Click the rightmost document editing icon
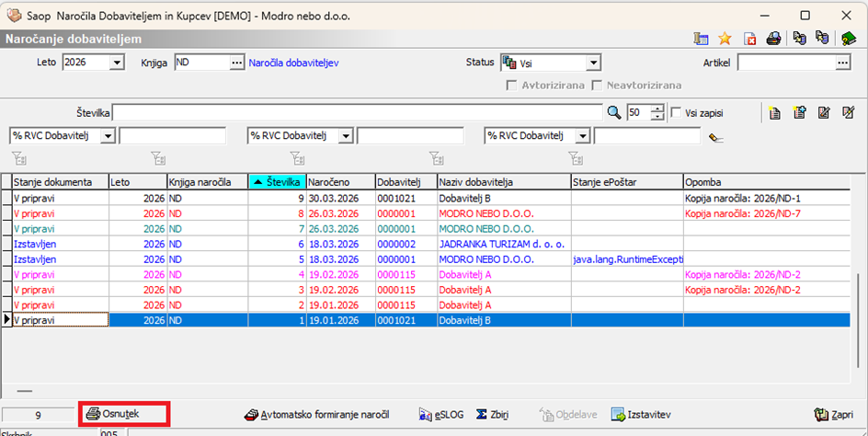The height and width of the screenshot is (436, 868). [x=848, y=112]
